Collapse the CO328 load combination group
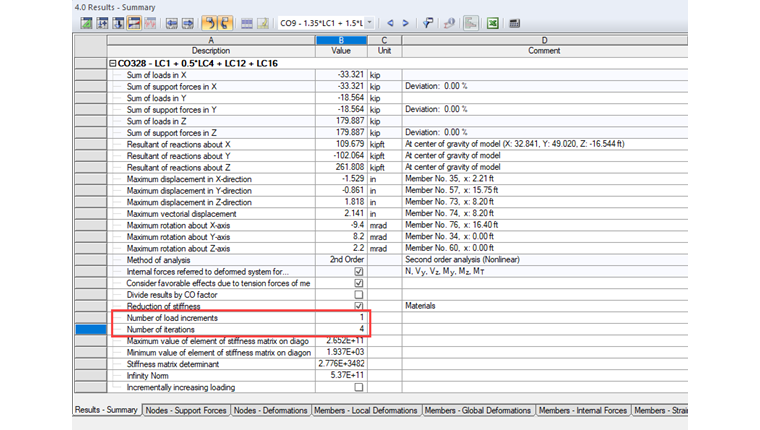Image resolution: width=760 pixels, height=430 pixels. pyautogui.click(x=112, y=64)
